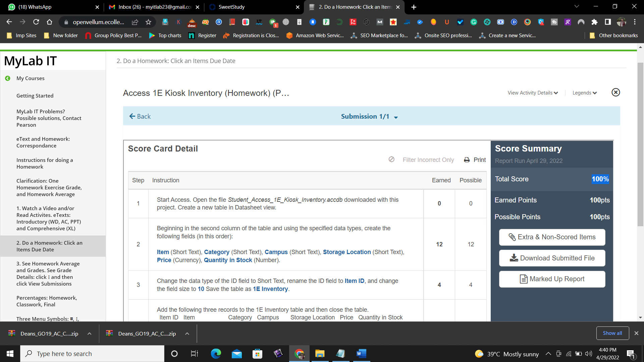
Task: Open Percentages: Homework, Classwork, Final
Action: tap(47, 301)
